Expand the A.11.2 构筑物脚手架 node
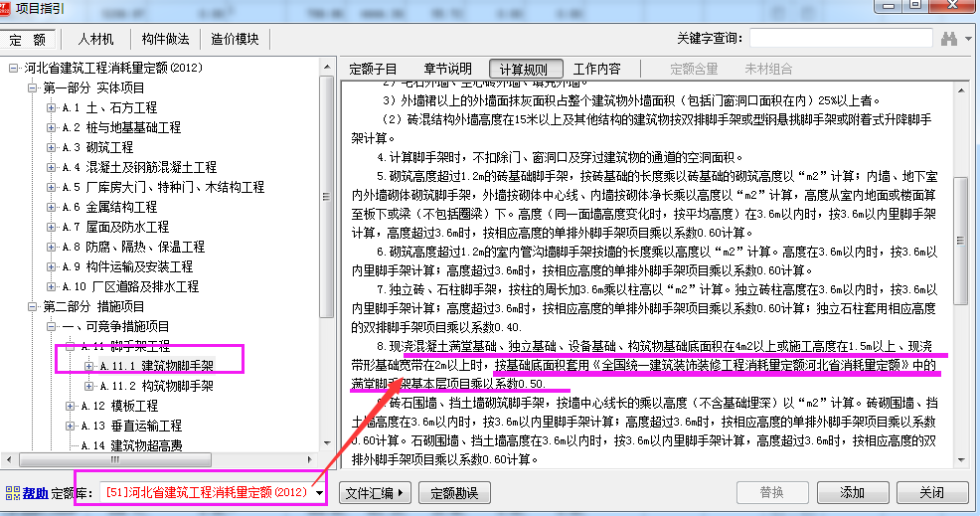 point(88,386)
